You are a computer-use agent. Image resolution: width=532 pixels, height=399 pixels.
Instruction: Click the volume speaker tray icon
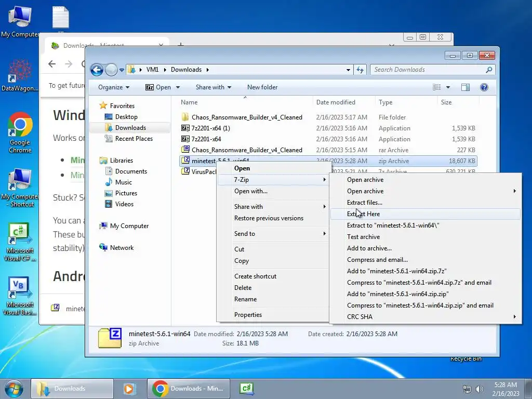point(480,389)
